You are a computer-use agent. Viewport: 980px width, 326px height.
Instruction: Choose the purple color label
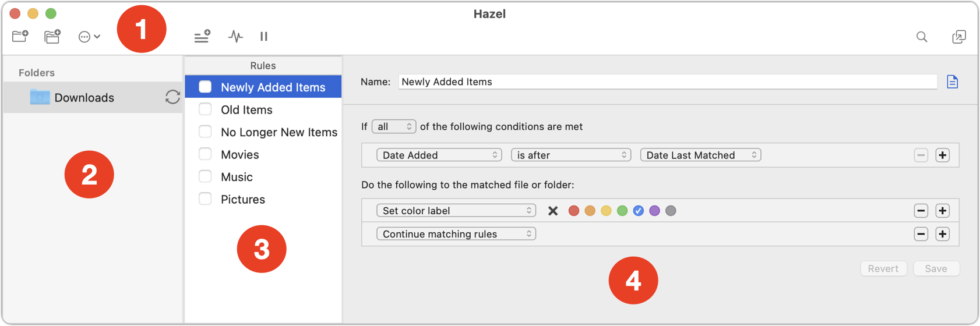tap(654, 211)
